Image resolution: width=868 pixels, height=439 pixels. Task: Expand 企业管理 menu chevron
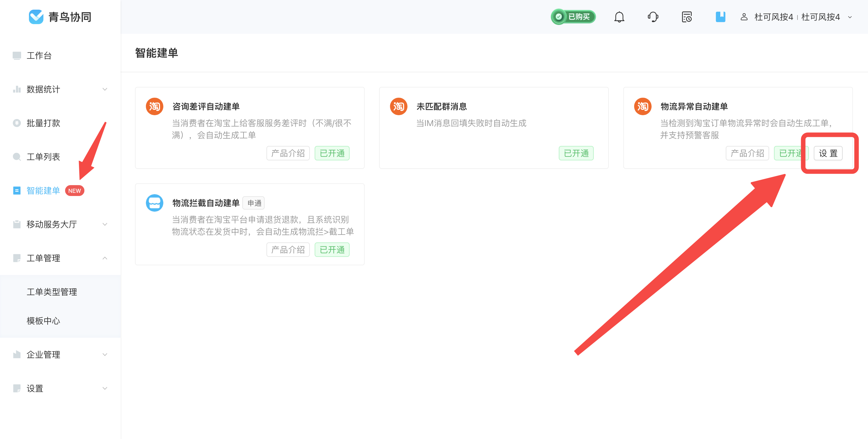(105, 354)
